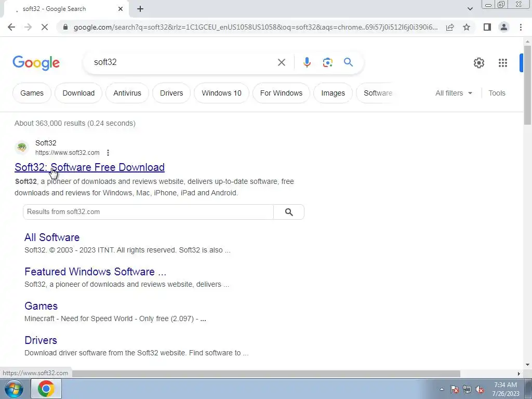Click the Chrome taskbar icon
Screen dimensions: 532x399
coord(46,389)
